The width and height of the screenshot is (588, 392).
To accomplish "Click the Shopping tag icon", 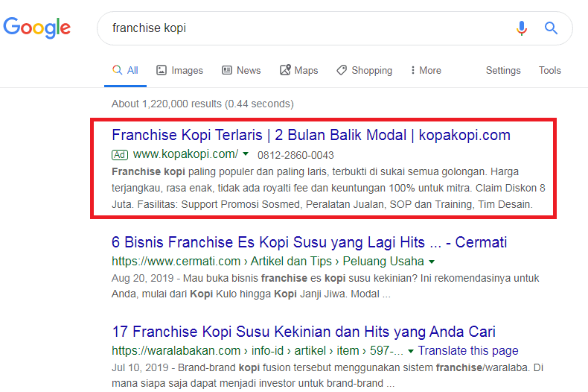I will click(342, 70).
